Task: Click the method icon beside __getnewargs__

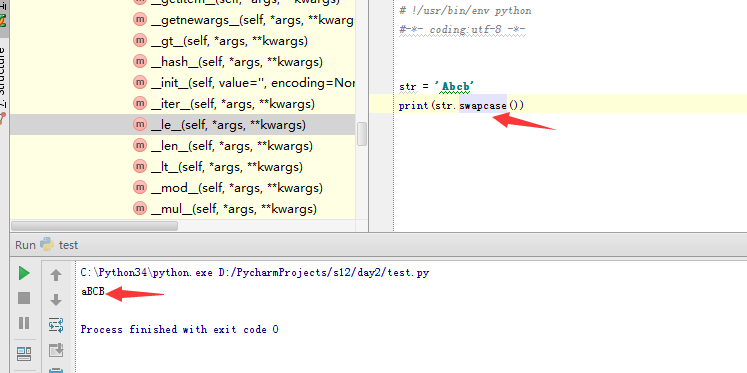Action: tap(140, 20)
